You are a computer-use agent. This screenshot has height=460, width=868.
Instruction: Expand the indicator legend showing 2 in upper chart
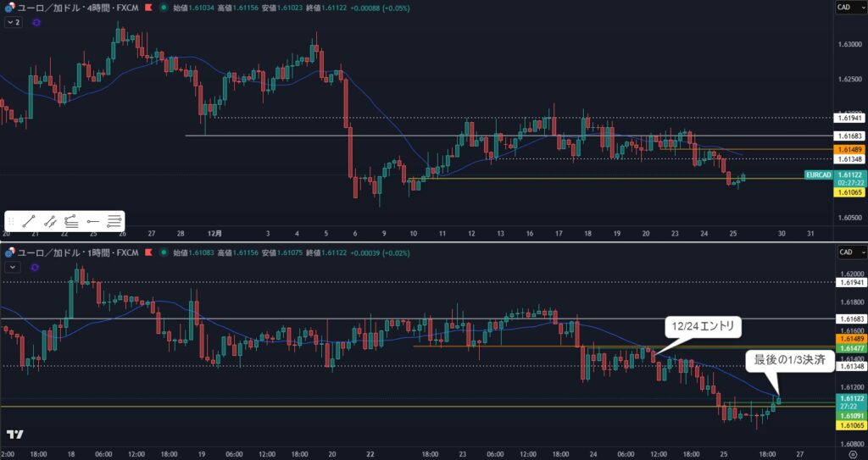[x=13, y=23]
